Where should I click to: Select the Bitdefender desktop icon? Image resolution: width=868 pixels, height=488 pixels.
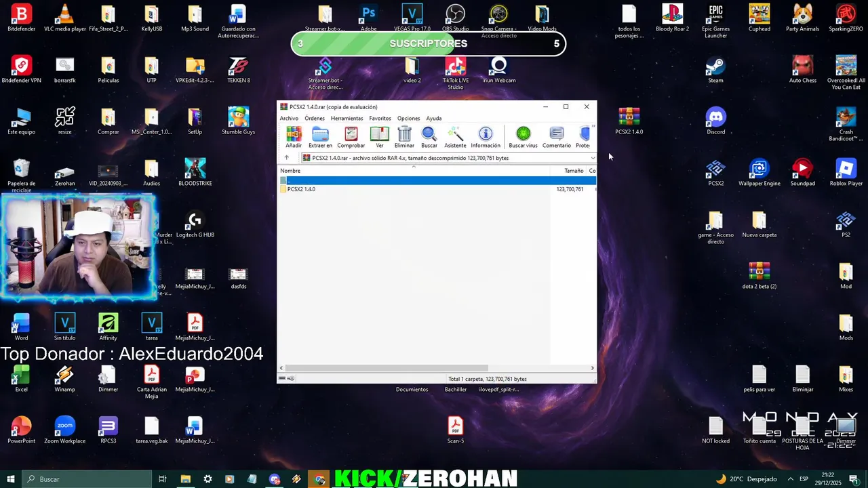21,18
